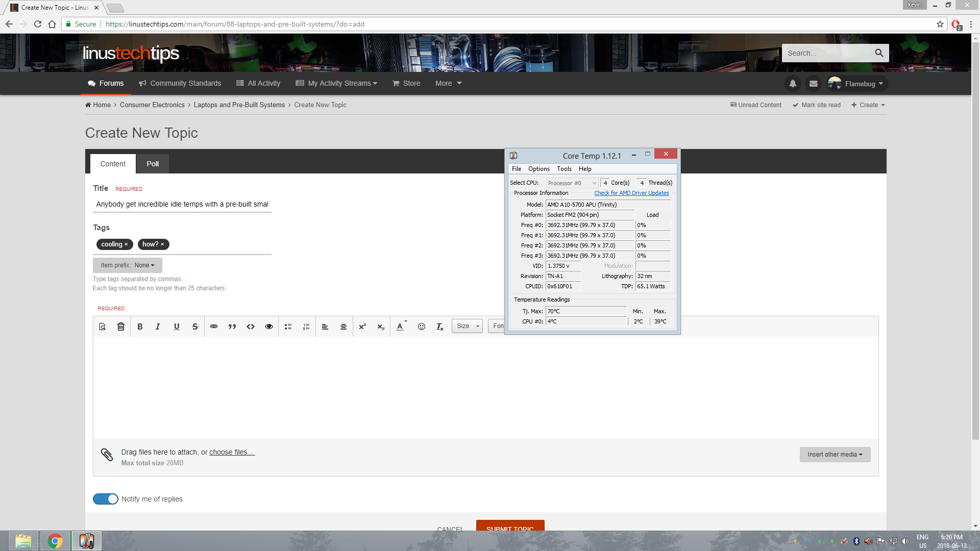Screen dimensions: 980x551
Task: Click choose files link
Action: 232,452
